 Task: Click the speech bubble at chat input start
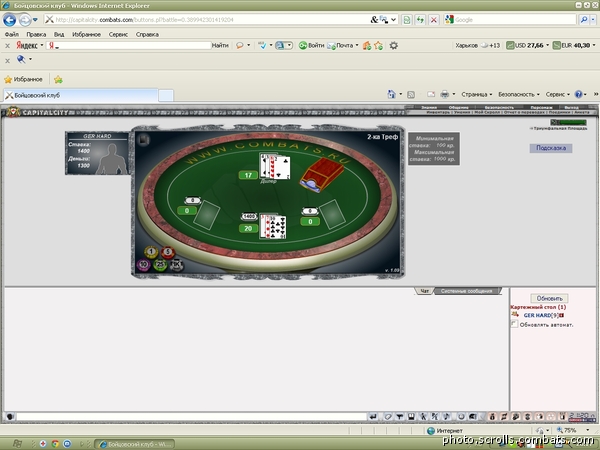[10, 417]
